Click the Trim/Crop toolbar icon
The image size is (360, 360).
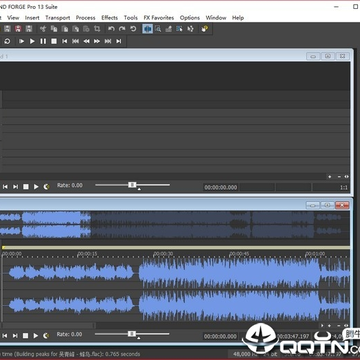tap(97, 29)
